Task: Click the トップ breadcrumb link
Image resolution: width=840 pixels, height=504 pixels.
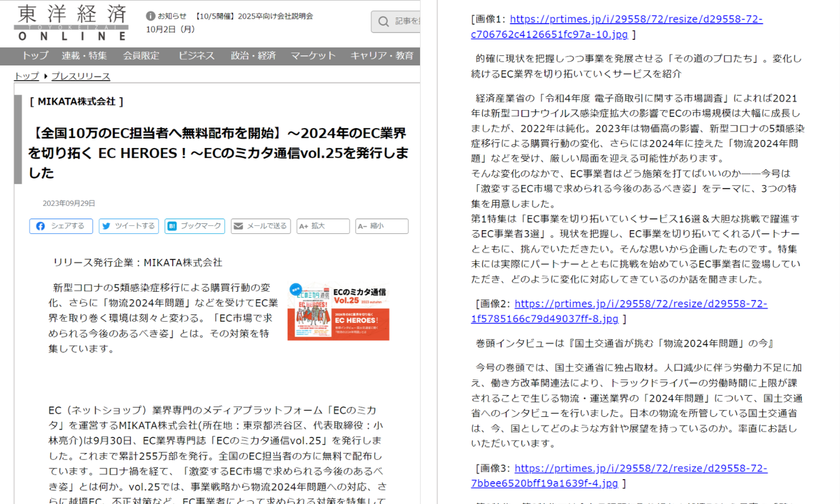Action: click(26, 77)
